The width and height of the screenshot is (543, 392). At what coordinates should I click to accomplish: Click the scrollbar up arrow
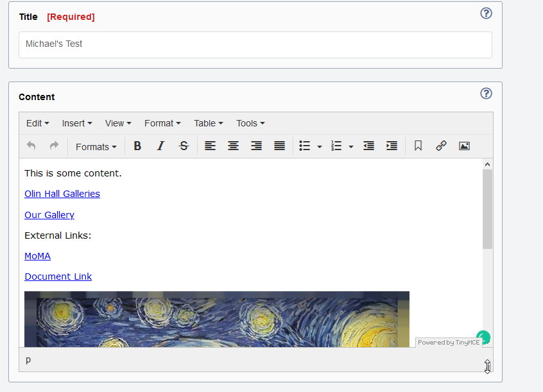[487, 164]
